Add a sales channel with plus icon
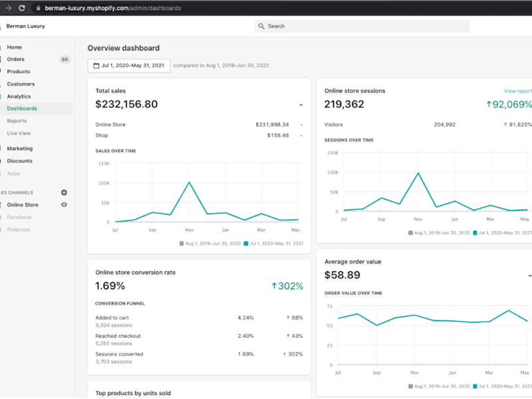The height and width of the screenshot is (399, 532). pos(64,192)
